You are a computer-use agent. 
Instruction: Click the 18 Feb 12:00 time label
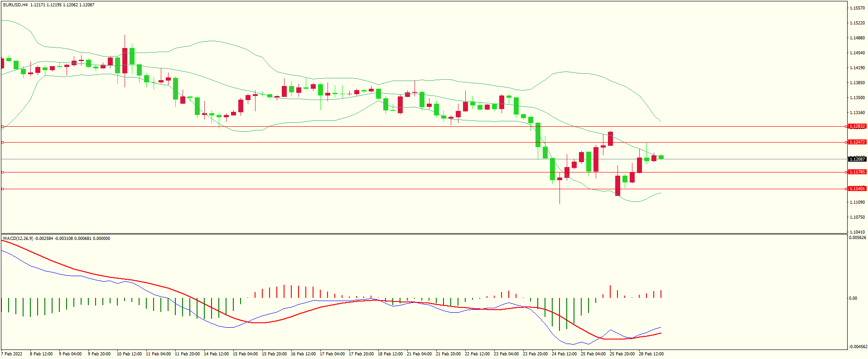390,354
